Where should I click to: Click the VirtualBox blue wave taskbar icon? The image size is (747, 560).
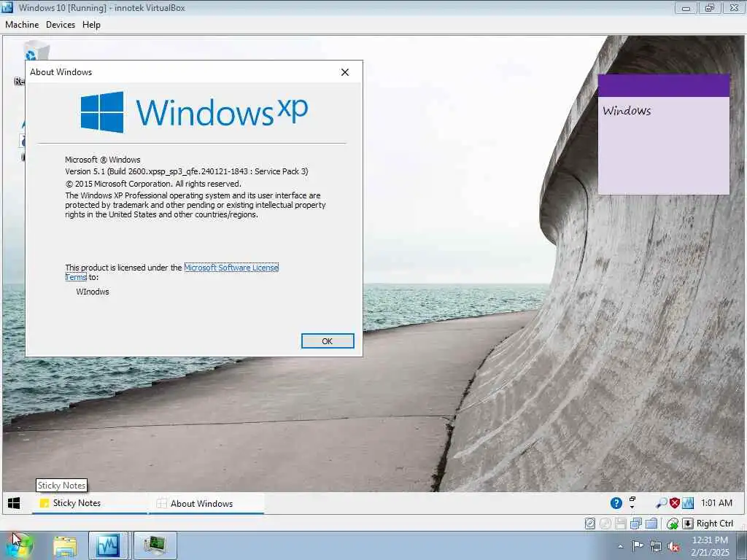click(x=108, y=545)
